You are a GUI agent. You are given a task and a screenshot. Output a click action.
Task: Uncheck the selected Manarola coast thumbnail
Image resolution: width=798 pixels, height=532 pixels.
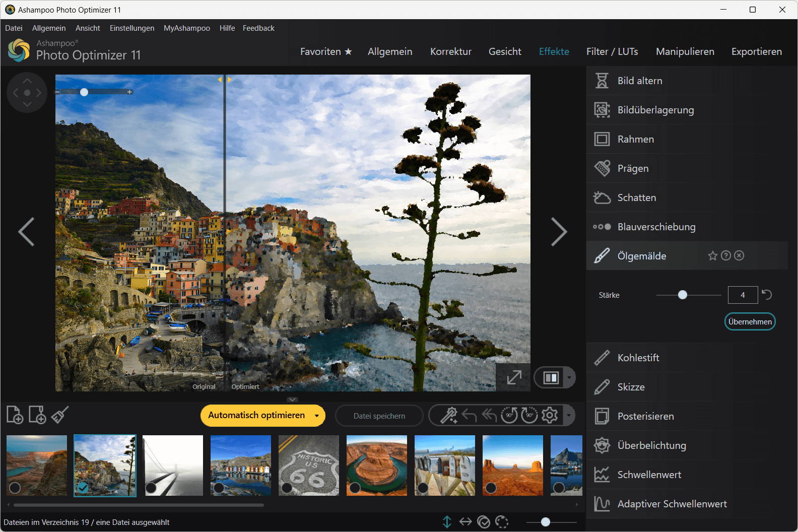(83, 488)
